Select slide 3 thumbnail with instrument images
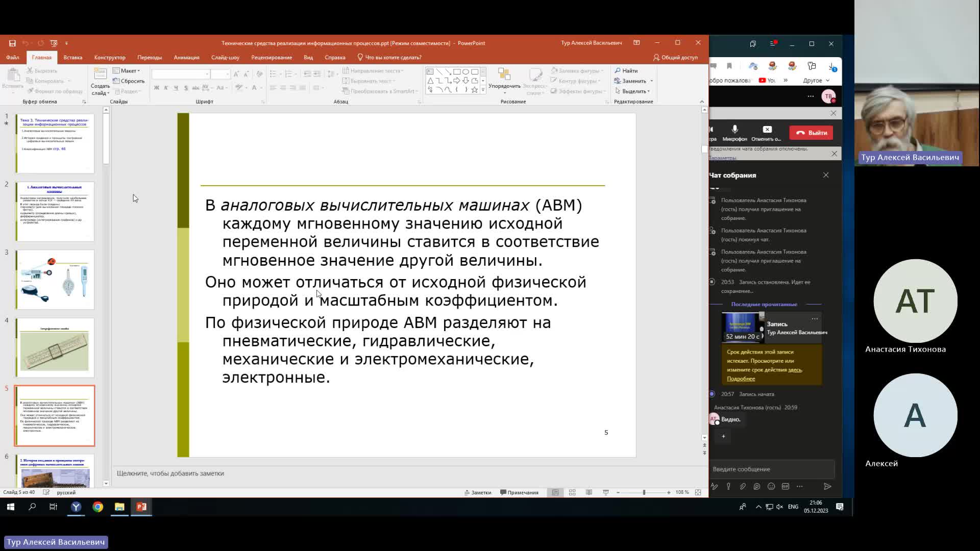 click(x=55, y=280)
